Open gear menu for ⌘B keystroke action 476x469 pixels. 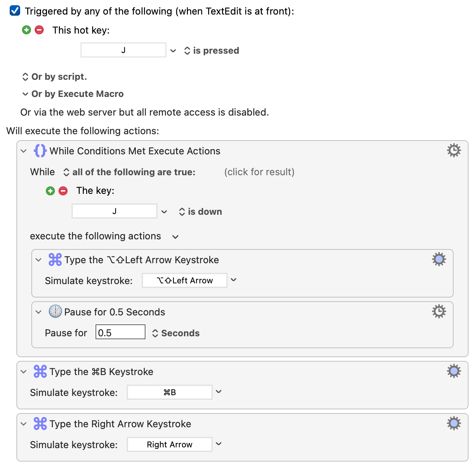click(x=454, y=371)
